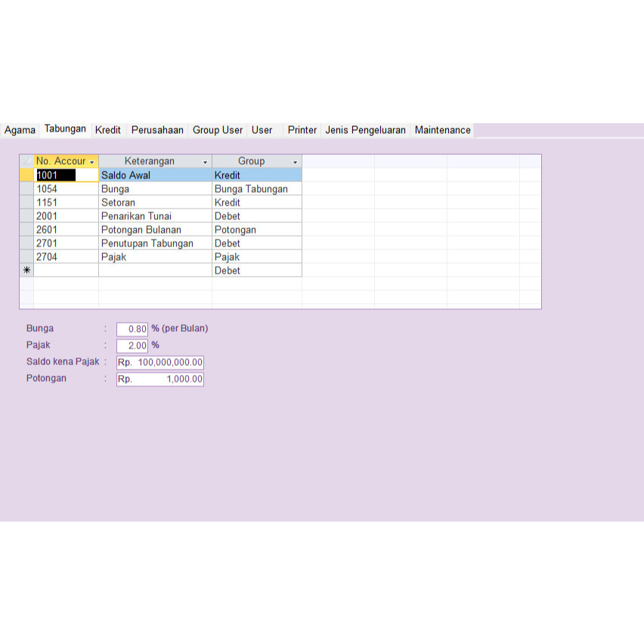Click the new record asterisk row selector

(x=26, y=271)
